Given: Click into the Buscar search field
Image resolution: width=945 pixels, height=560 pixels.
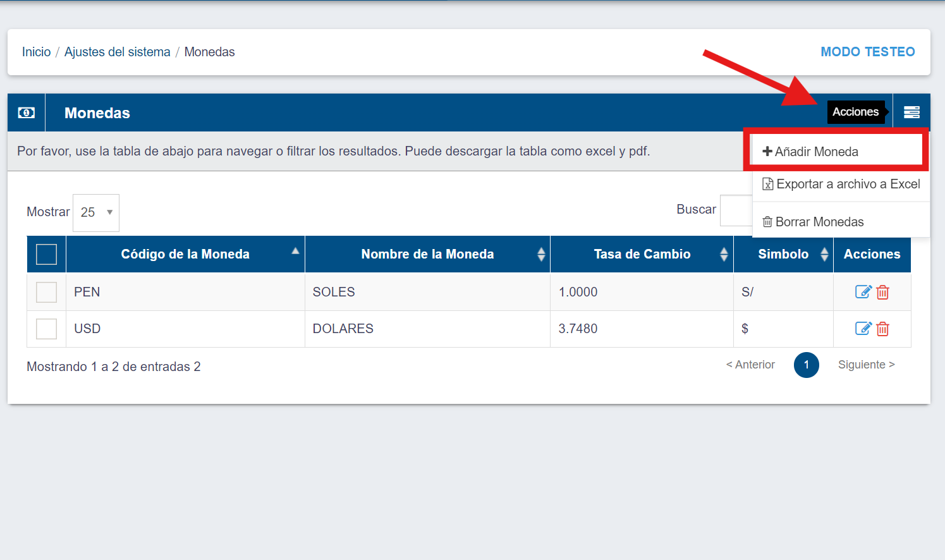Looking at the screenshot, I should point(736,210).
